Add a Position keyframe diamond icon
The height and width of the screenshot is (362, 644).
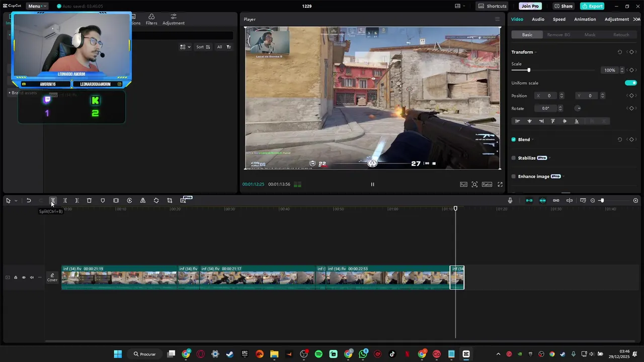point(631,96)
